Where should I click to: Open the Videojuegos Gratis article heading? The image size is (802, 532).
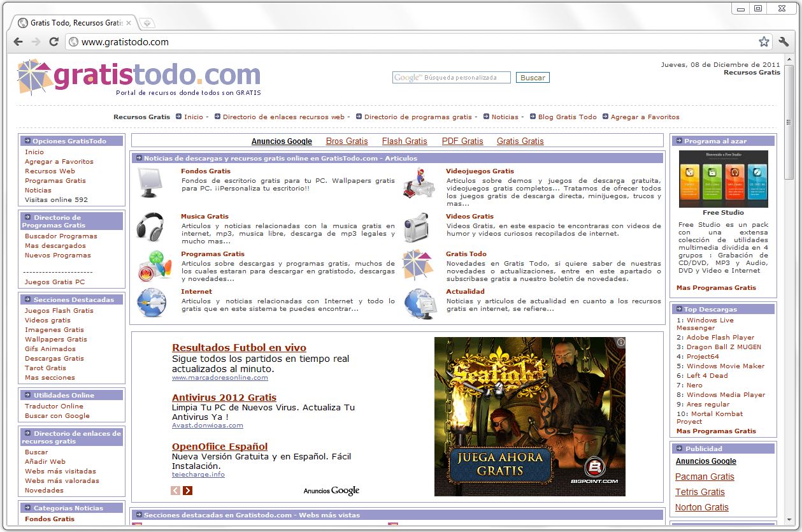[x=480, y=171]
